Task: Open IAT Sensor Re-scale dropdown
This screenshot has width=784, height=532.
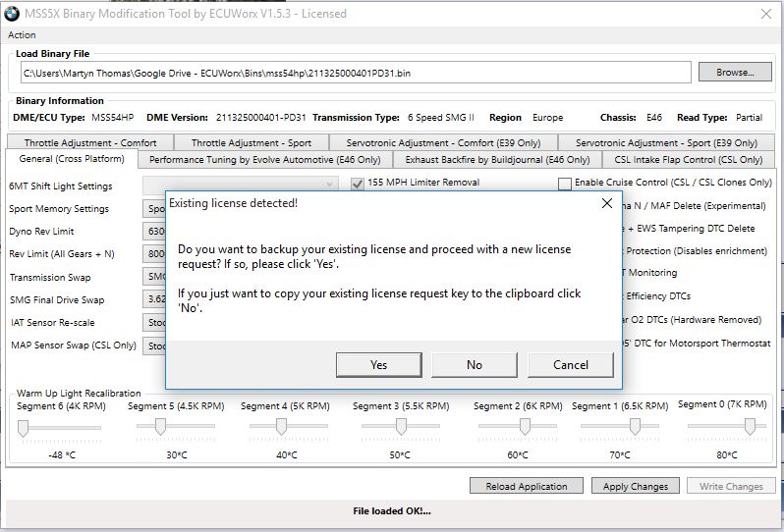Action: [x=154, y=323]
